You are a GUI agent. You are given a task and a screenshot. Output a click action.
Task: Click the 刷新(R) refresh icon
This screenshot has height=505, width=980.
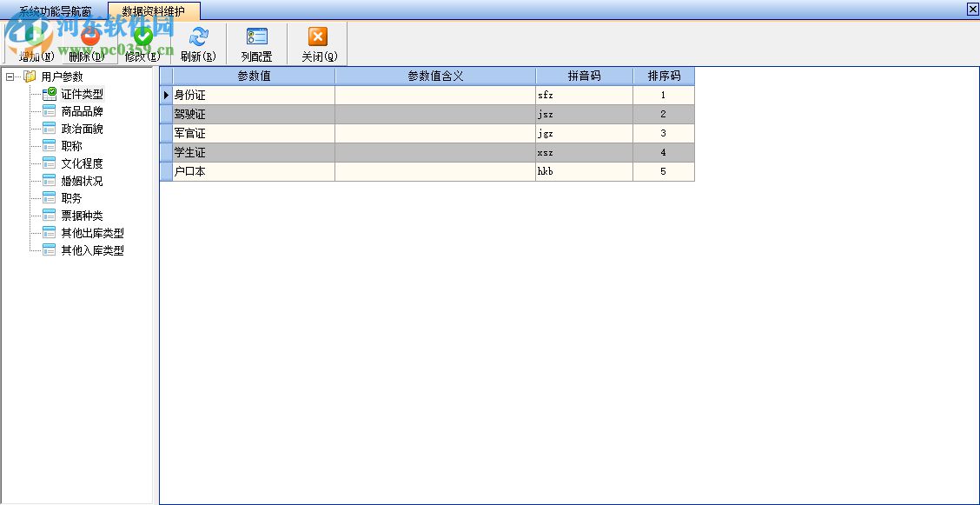point(198,37)
